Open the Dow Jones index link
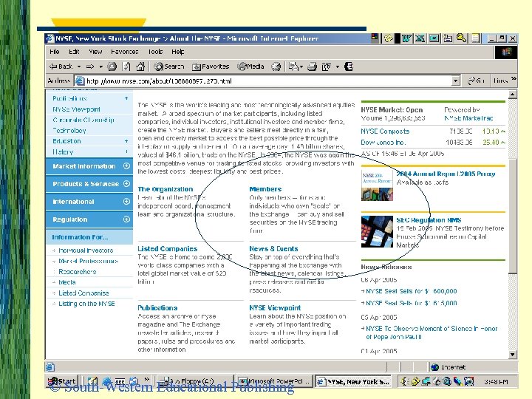 383,143
